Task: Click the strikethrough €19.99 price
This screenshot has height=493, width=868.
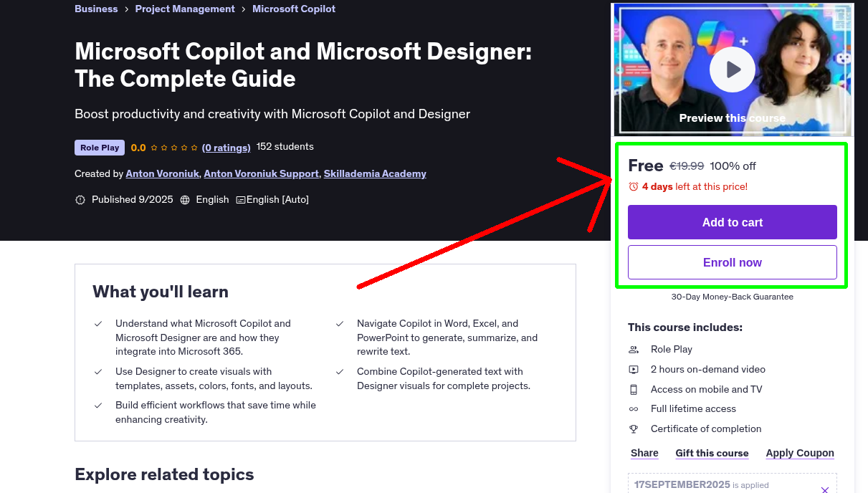Action: pyautogui.click(x=687, y=166)
